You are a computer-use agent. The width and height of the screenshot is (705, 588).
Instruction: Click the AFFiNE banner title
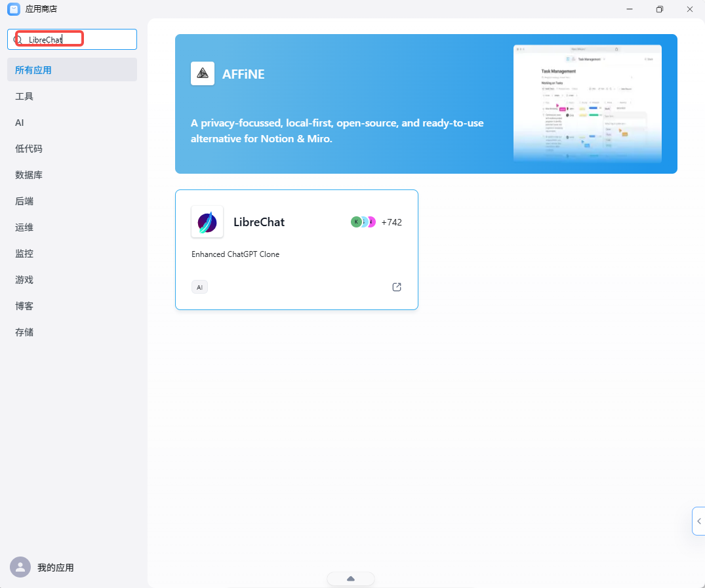(x=243, y=74)
